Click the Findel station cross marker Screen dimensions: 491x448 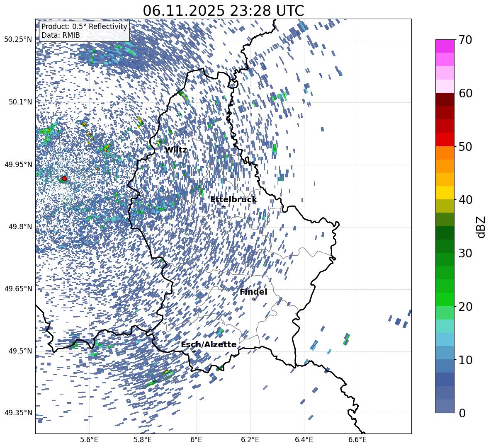coord(253,299)
